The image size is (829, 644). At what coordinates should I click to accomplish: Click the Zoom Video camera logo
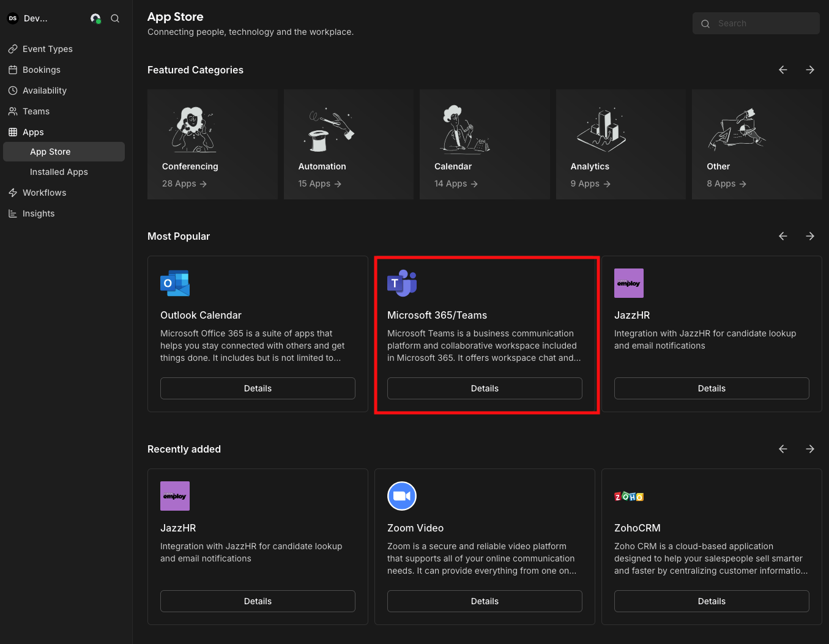tap(402, 496)
